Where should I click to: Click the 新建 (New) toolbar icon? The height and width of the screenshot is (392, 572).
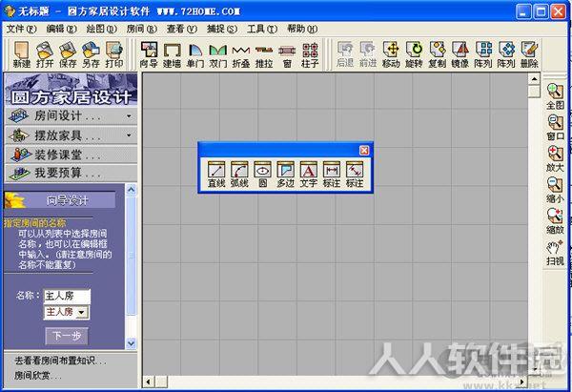pos(22,54)
